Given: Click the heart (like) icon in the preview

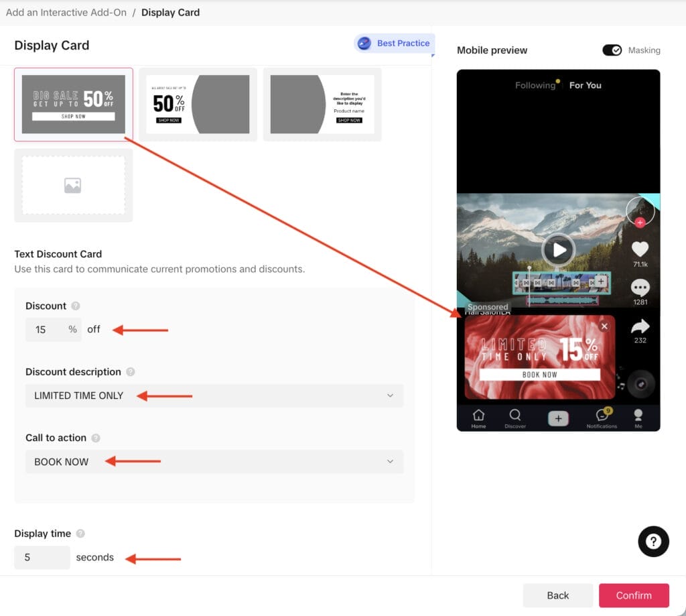Looking at the screenshot, I should point(640,249).
